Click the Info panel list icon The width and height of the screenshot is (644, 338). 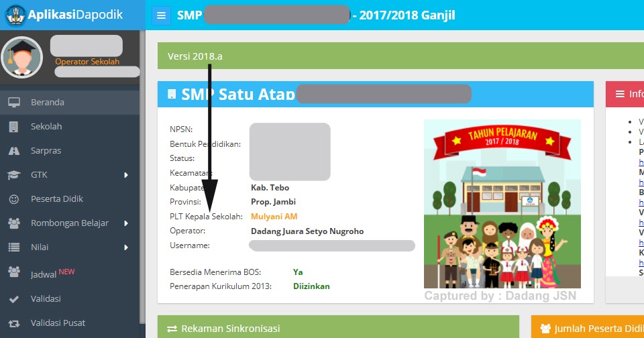point(620,94)
